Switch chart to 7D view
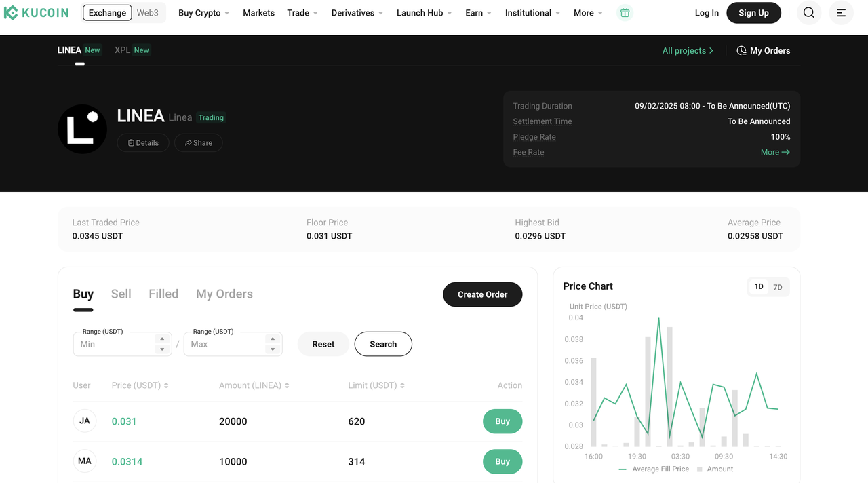The height and width of the screenshot is (483, 868). tap(778, 287)
